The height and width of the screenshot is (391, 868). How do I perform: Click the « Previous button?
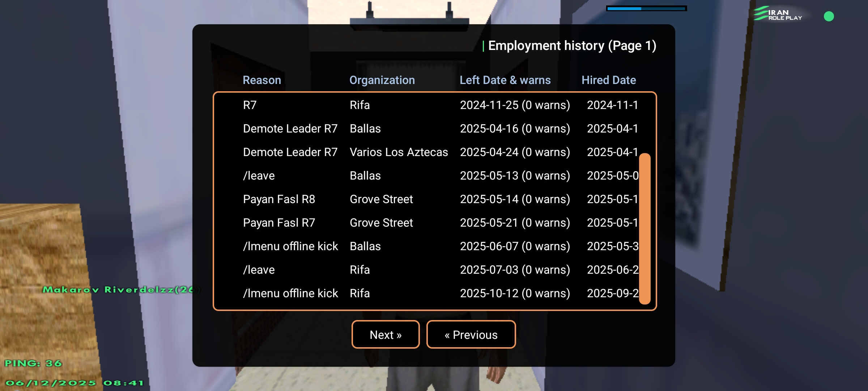tap(471, 335)
